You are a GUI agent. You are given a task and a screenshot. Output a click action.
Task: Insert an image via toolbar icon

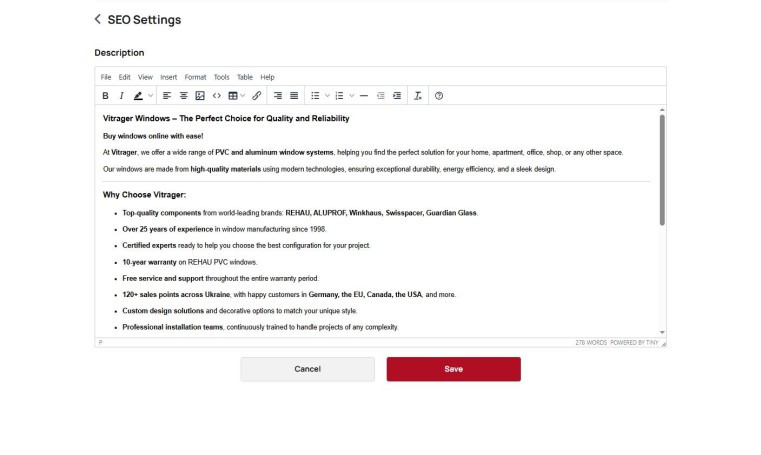point(200,96)
